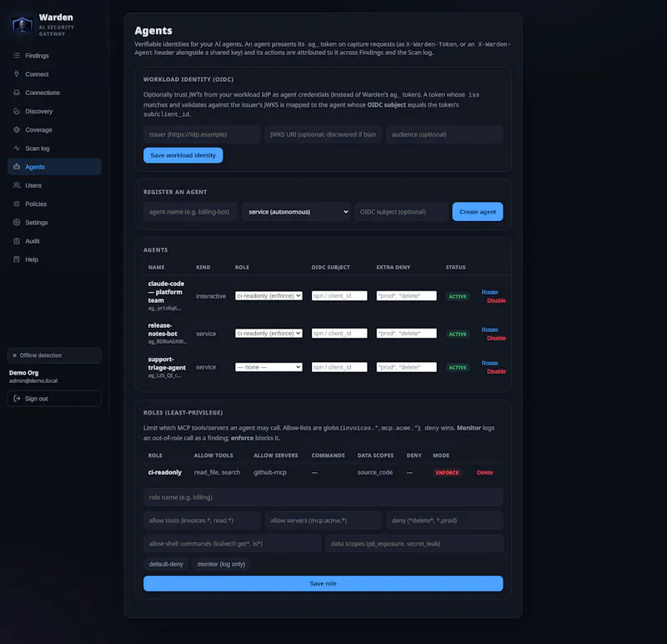
Task: Click the Warden shield logo
Action: tap(23, 25)
